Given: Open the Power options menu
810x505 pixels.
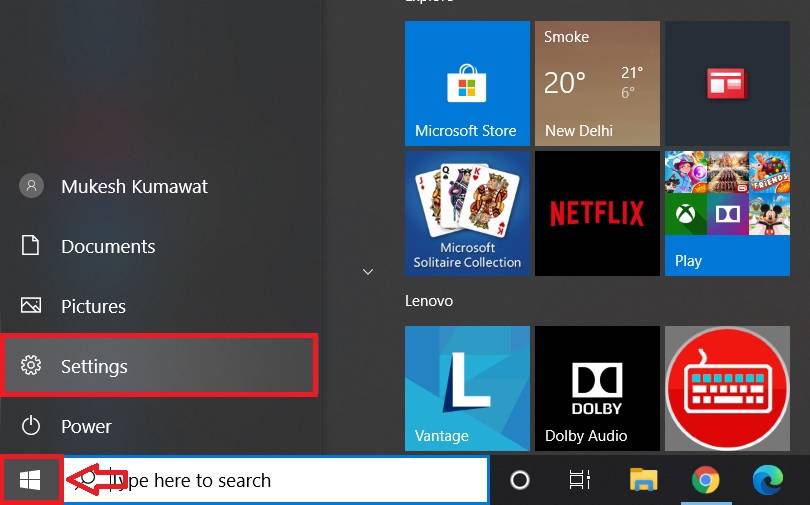Looking at the screenshot, I should 160,426.
